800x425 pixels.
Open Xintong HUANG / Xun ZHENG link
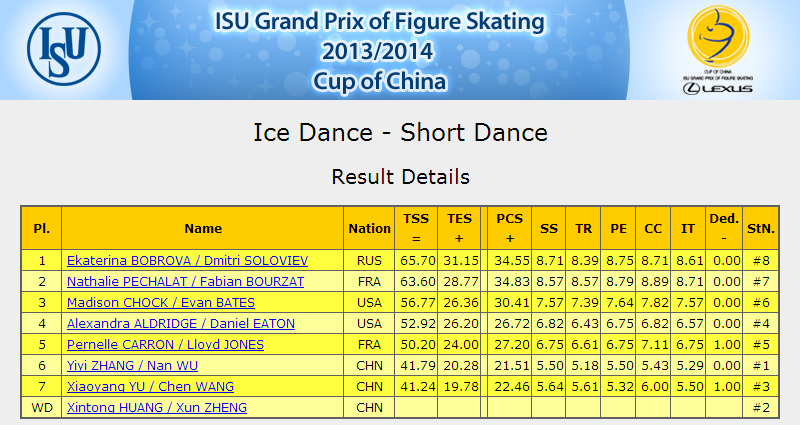click(x=157, y=407)
